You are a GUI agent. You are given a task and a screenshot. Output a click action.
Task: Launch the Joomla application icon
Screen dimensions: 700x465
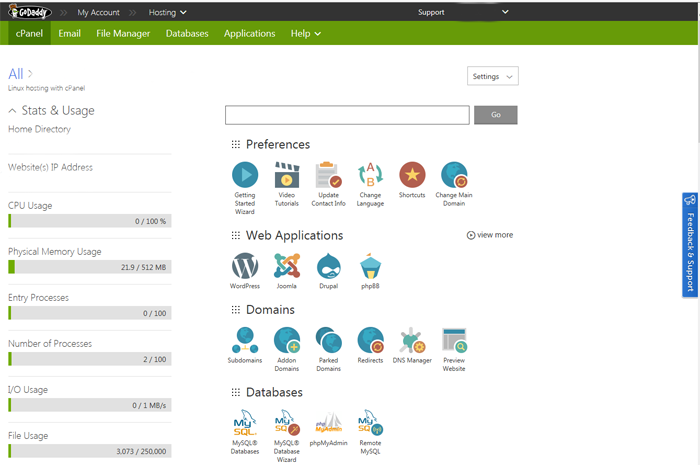pos(287,266)
